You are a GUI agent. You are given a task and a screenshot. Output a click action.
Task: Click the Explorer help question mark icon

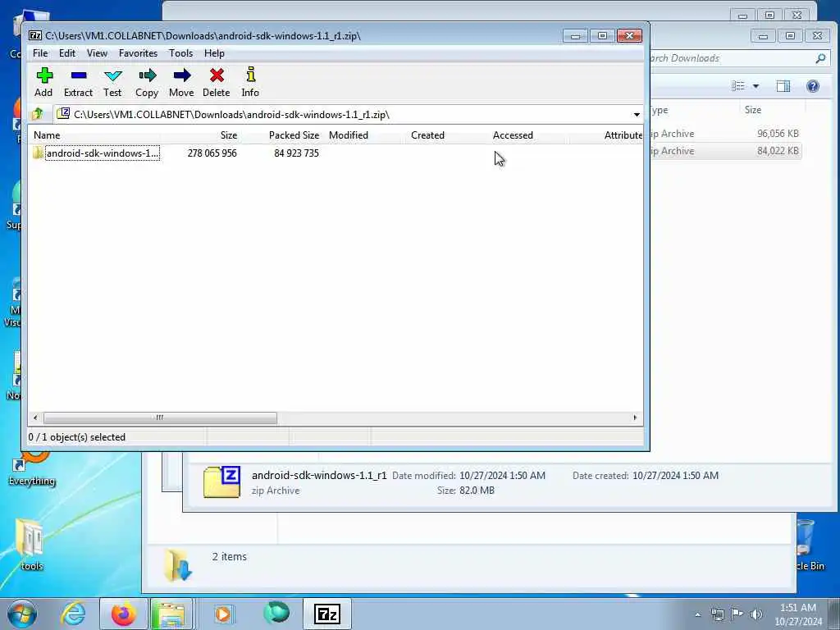(x=813, y=85)
